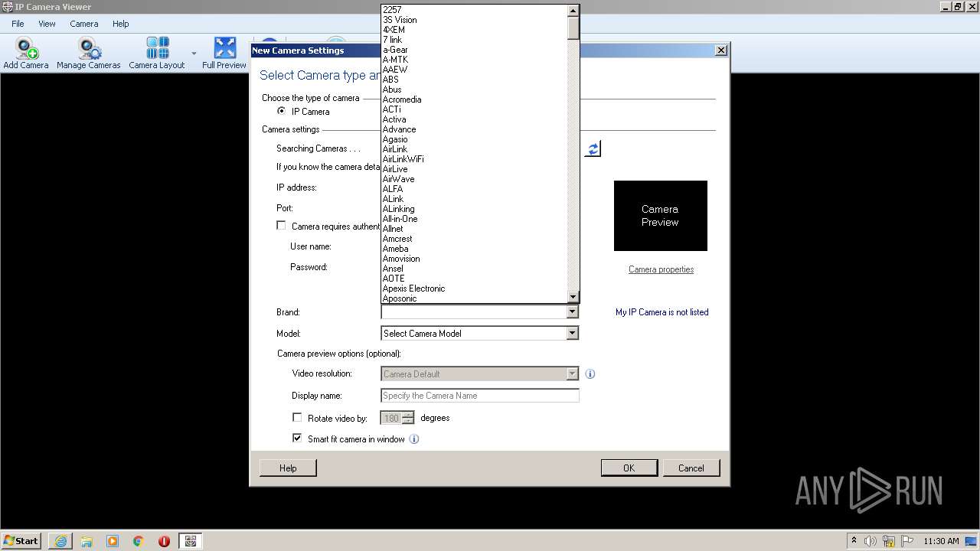This screenshot has height=551, width=980.
Task: Click the Add Camera toolbar icon
Action: 26,53
